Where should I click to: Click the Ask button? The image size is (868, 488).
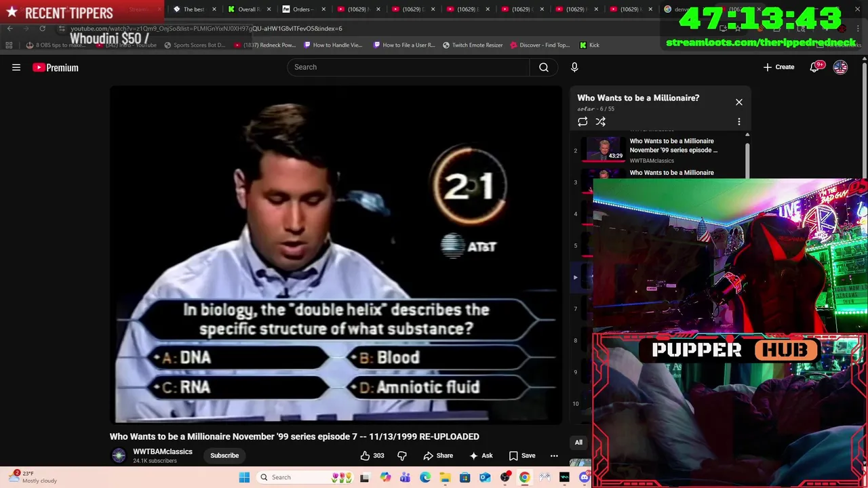pos(481,455)
